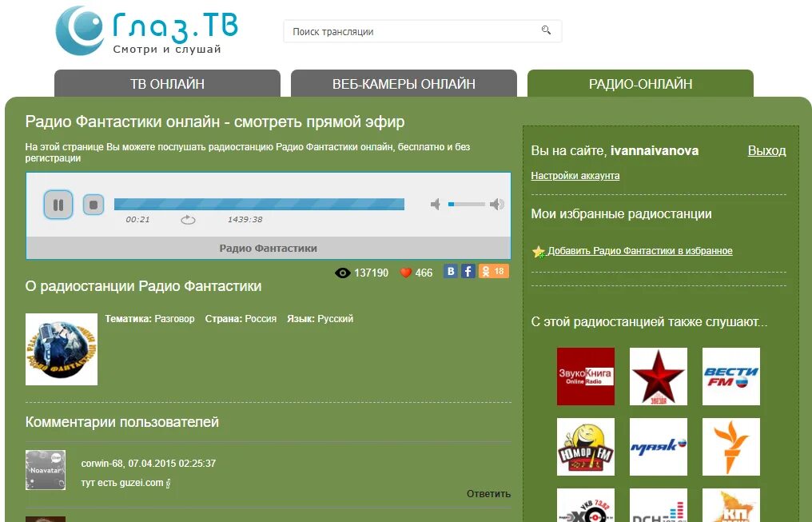The width and height of the screenshot is (812, 522).
Task: Click the repeat loop icon in player
Action: click(188, 220)
